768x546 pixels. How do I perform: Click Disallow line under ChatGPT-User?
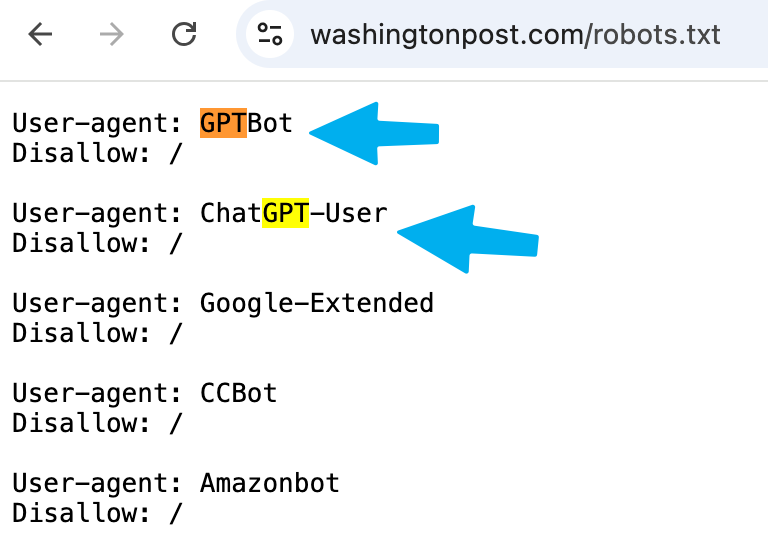[97, 243]
